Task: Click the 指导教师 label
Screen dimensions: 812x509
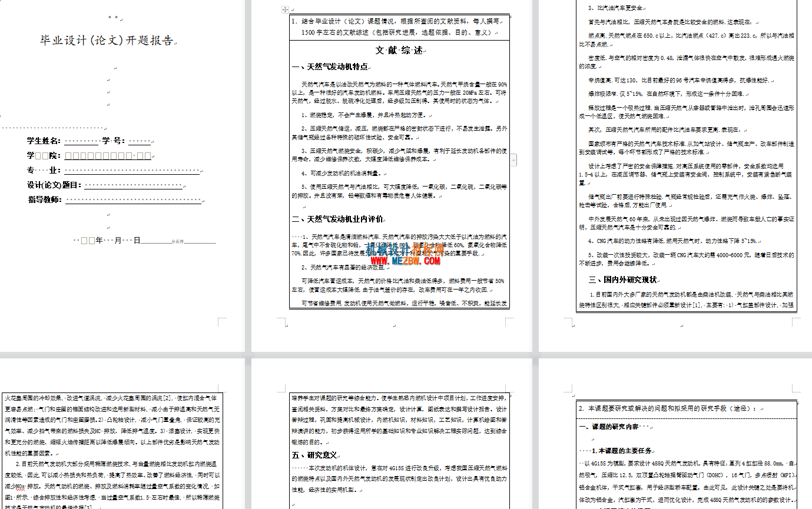Action: 44,200
